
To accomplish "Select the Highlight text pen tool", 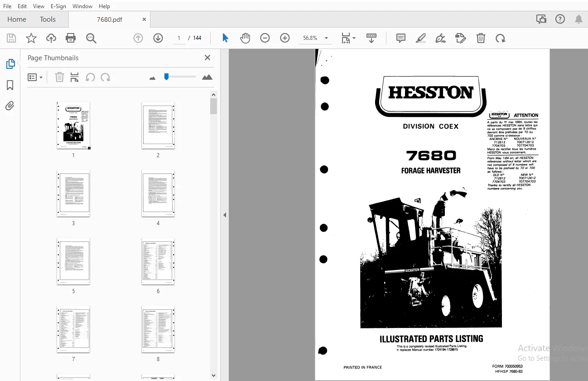I will pos(421,38).
